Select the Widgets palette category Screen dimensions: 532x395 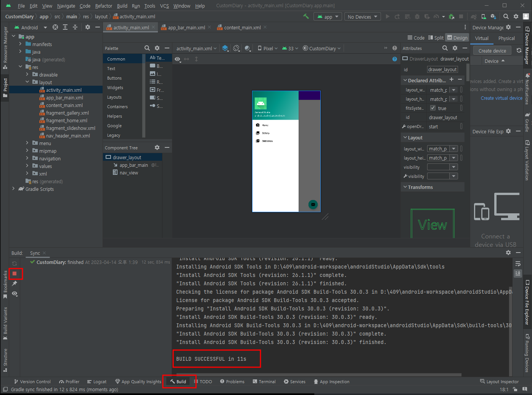tap(115, 88)
